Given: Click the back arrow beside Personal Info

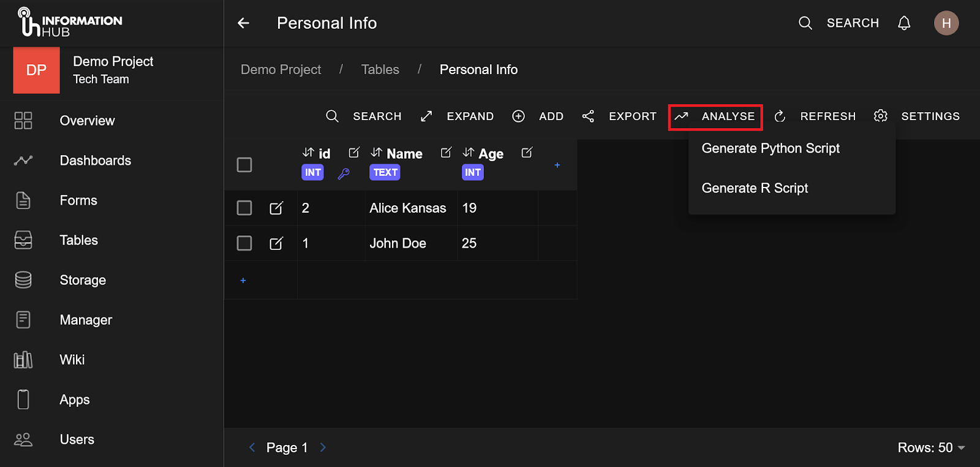Looking at the screenshot, I should pos(243,23).
